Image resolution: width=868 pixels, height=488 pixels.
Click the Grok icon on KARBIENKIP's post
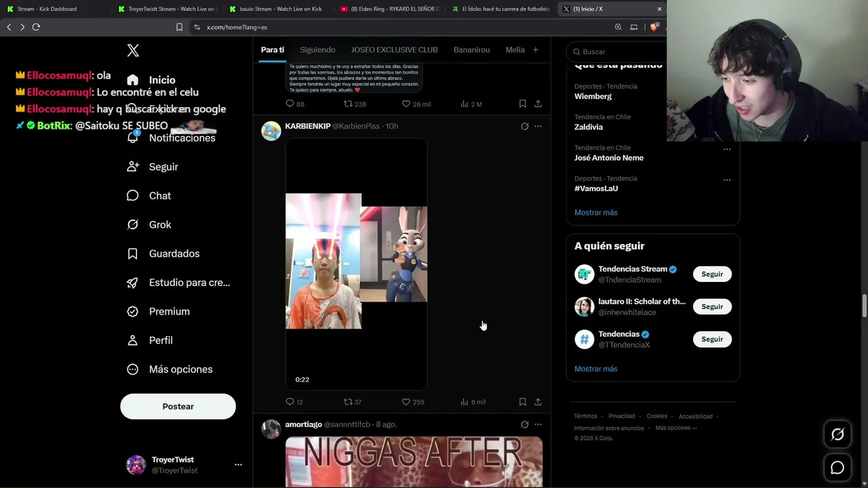point(524,126)
